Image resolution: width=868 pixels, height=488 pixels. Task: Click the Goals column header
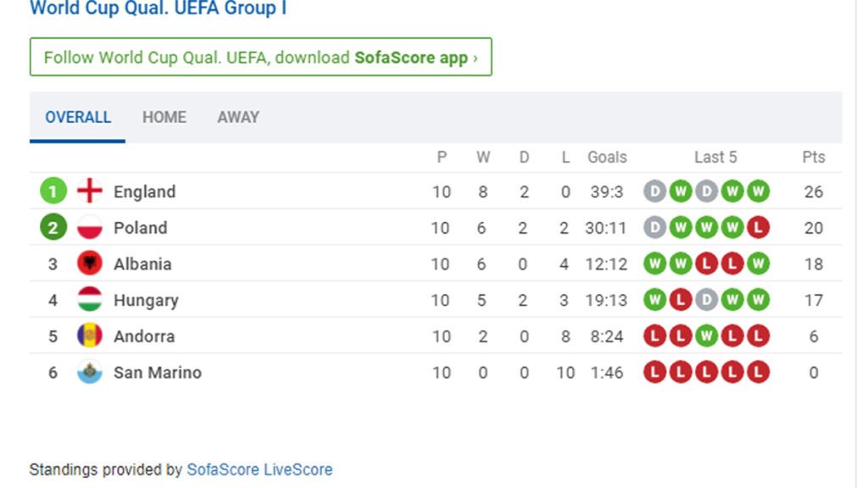tap(607, 157)
